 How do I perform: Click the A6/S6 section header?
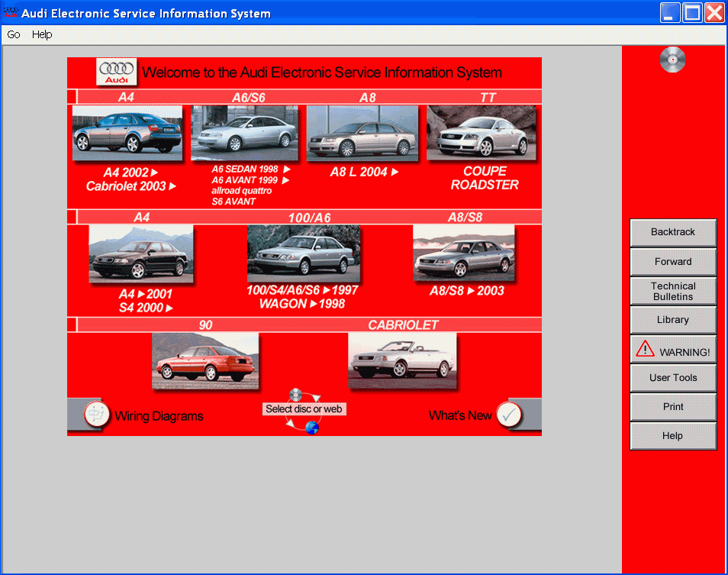point(249,97)
